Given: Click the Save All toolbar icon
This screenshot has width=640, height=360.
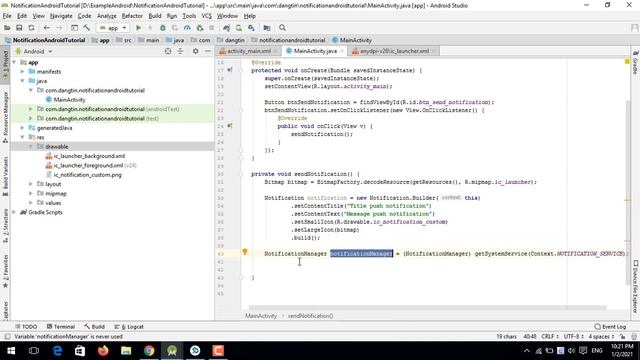Looking at the screenshot, I should [19, 28].
